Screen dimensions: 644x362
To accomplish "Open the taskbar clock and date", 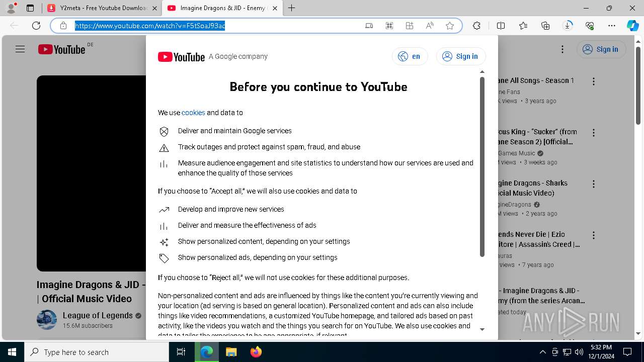I will click(601, 352).
